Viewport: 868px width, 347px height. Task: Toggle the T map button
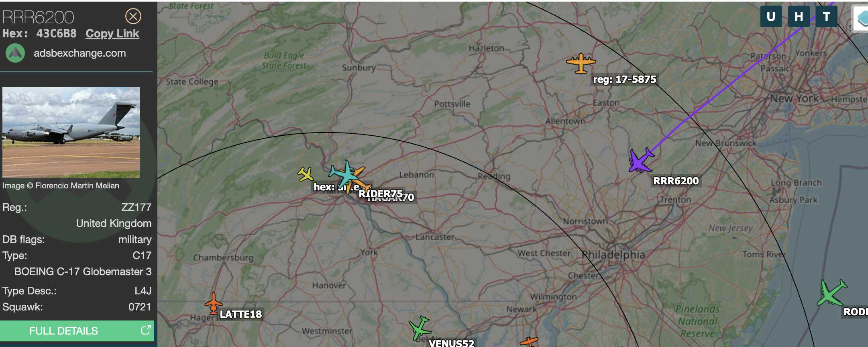(x=826, y=16)
